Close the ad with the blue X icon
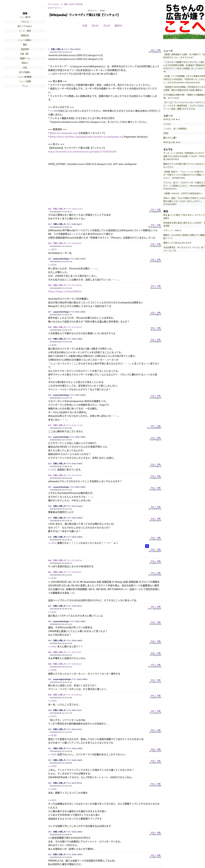 (147, 546)
